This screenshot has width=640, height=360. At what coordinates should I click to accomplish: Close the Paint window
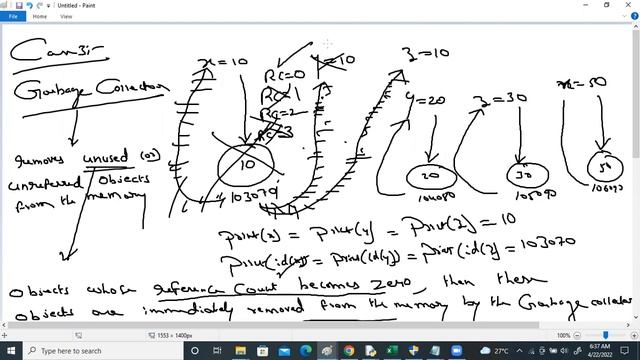point(629,5)
